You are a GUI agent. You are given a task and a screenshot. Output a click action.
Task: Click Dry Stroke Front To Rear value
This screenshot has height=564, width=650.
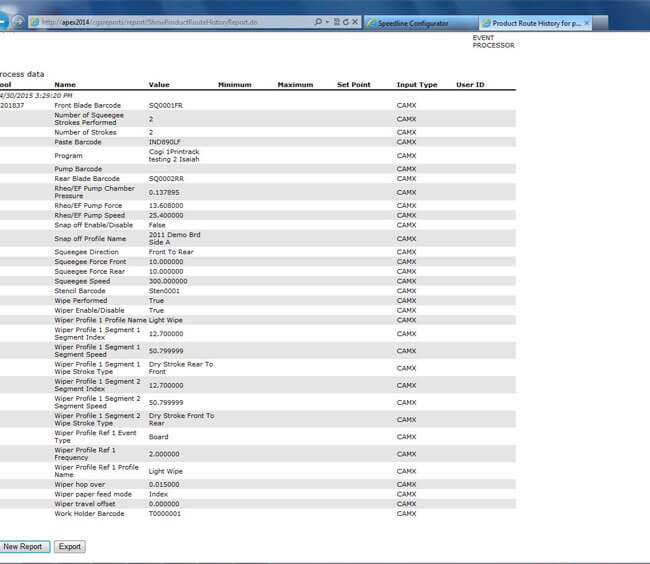tap(182, 419)
